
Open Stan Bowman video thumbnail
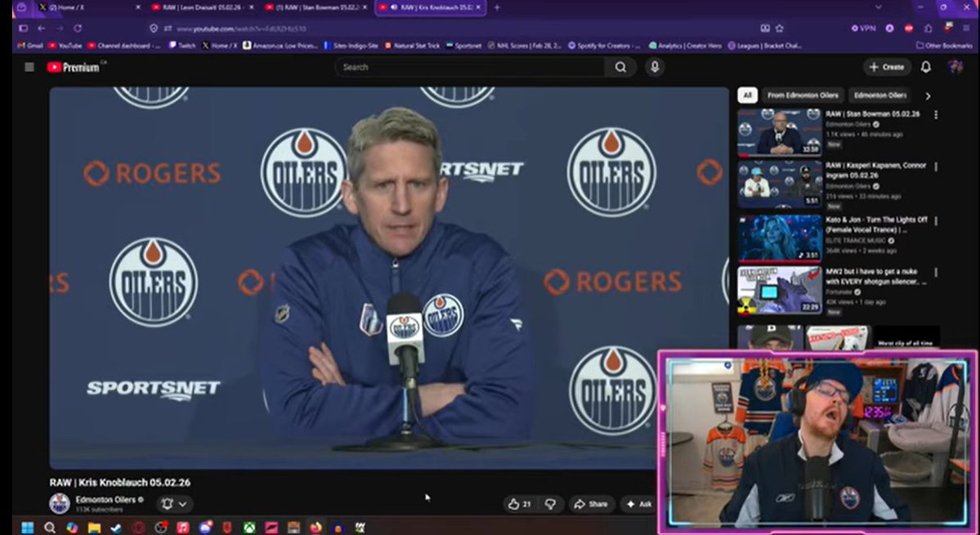(780, 132)
